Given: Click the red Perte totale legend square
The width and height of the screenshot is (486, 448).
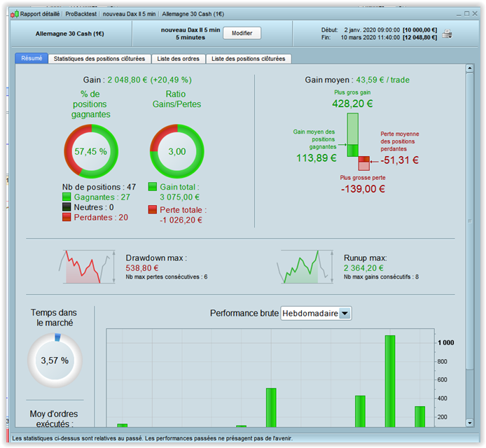Looking at the screenshot, I should pyautogui.click(x=152, y=209).
